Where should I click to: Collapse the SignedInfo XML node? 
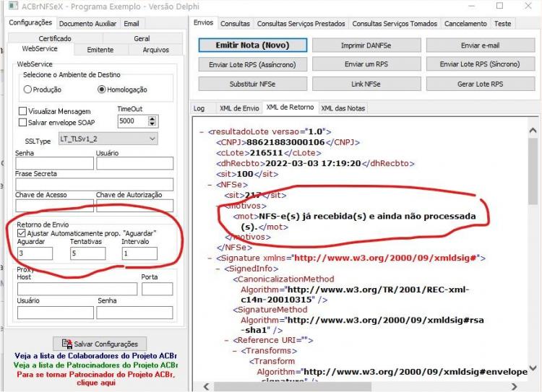[x=218, y=269]
